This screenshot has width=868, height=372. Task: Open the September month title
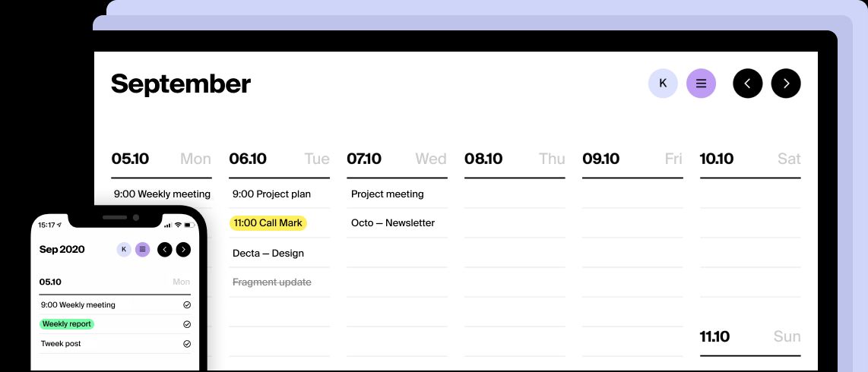[x=181, y=84]
